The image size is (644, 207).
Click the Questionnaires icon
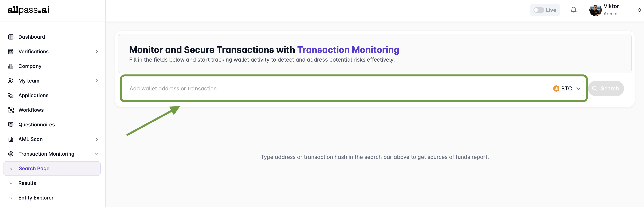click(x=11, y=125)
